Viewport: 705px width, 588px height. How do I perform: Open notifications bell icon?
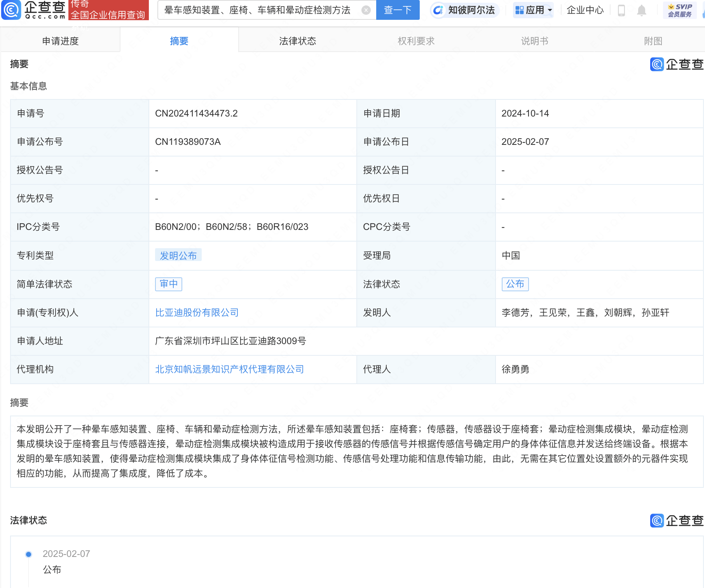tap(642, 10)
